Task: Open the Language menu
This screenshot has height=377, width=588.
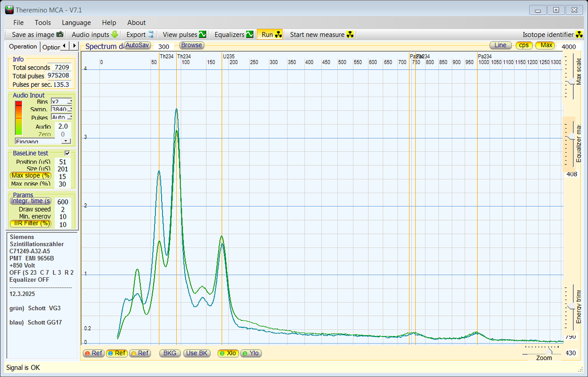Action: [76, 23]
